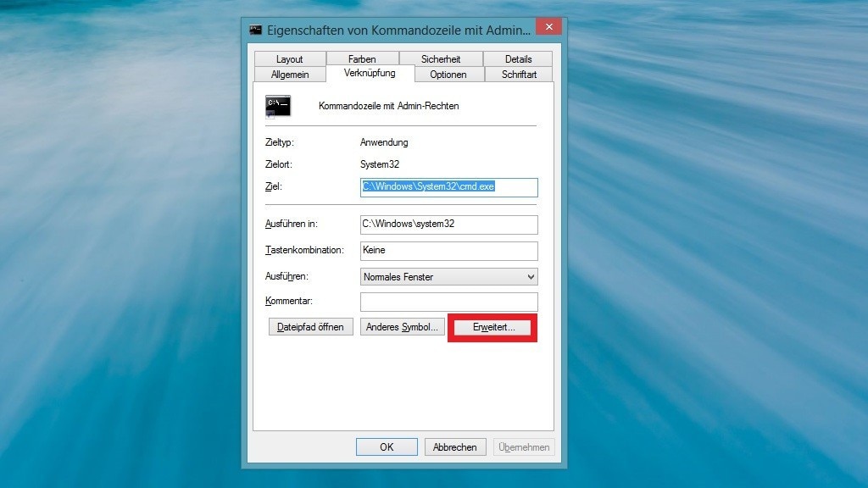Click the command prompt shortcut icon
The image size is (868, 488).
(x=278, y=105)
